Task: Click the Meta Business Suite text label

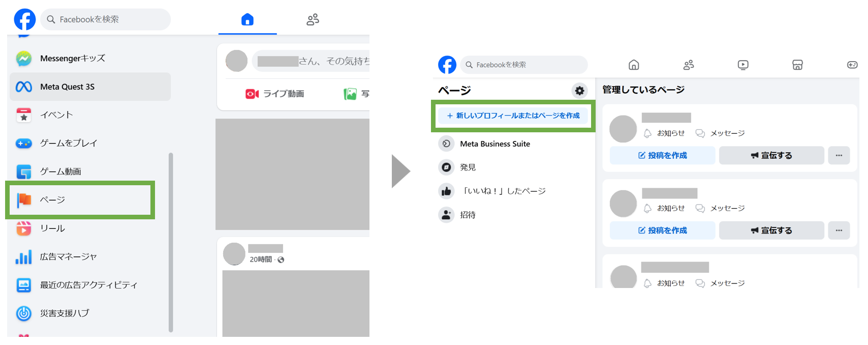Action: click(495, 144)
